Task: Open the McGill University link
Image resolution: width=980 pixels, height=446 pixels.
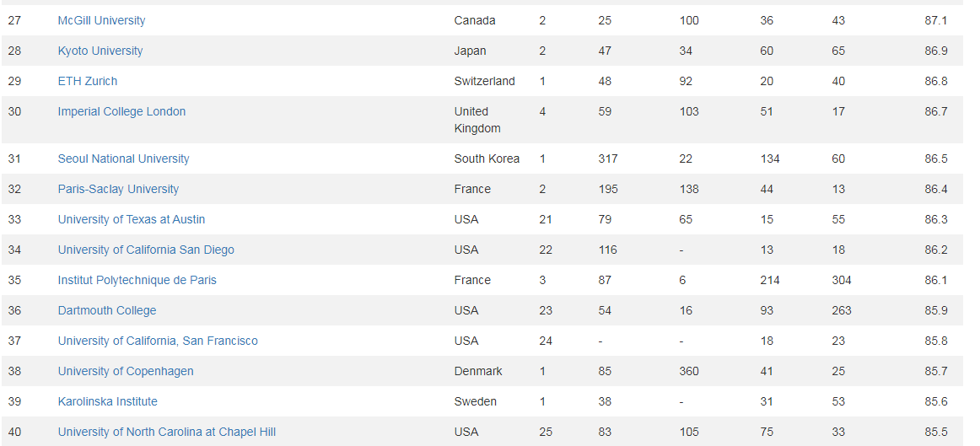Action: [101, 20]
